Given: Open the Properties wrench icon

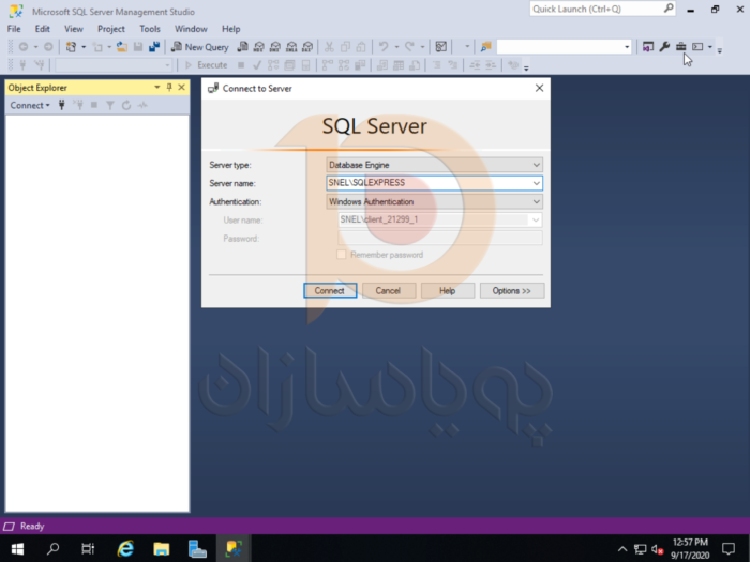Looking at the screenshot, I should pyautogui.click(x=664, y=47).
